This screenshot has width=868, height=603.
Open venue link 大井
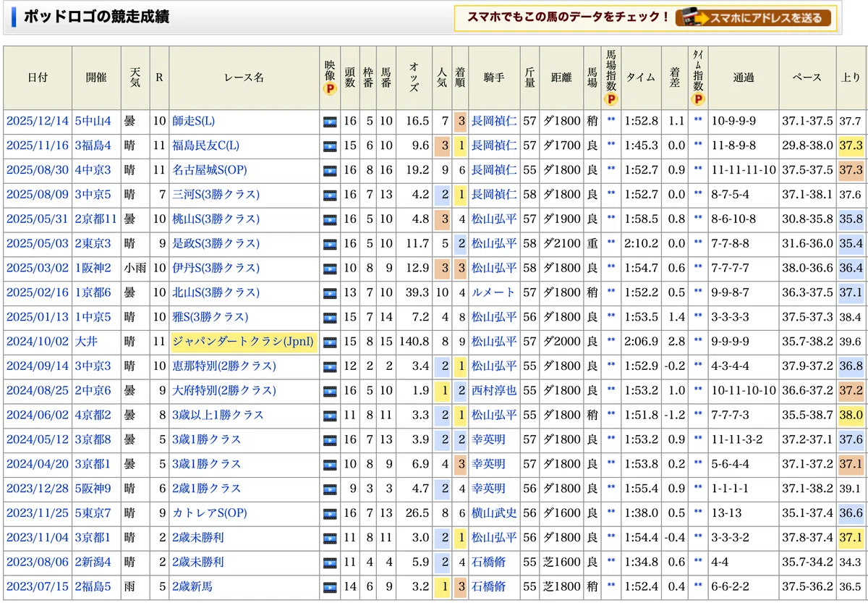tap(87, 342)
